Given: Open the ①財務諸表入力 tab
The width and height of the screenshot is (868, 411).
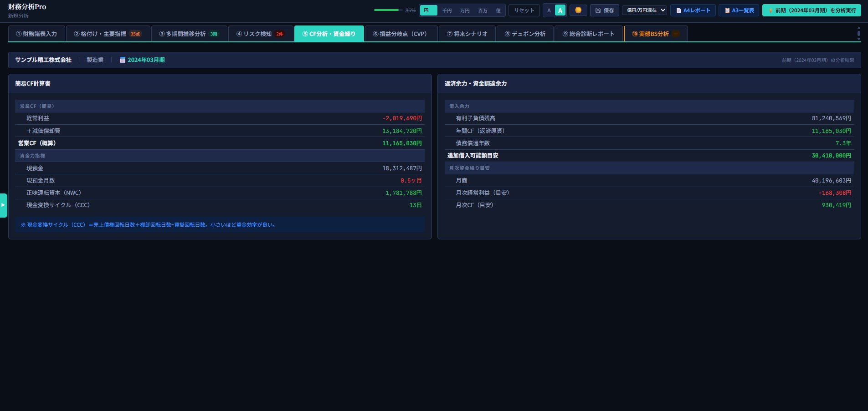Looking at the screenshot, I should click(36, 34).
